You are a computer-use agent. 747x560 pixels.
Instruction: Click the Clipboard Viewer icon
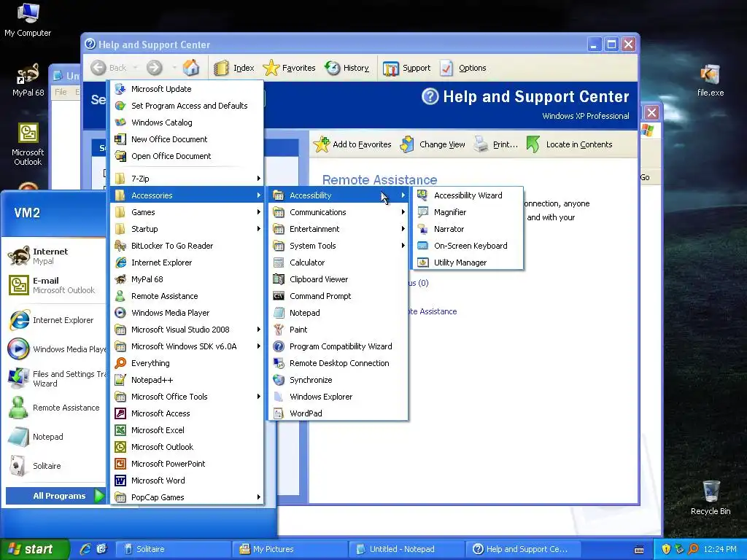coord(279,279)
